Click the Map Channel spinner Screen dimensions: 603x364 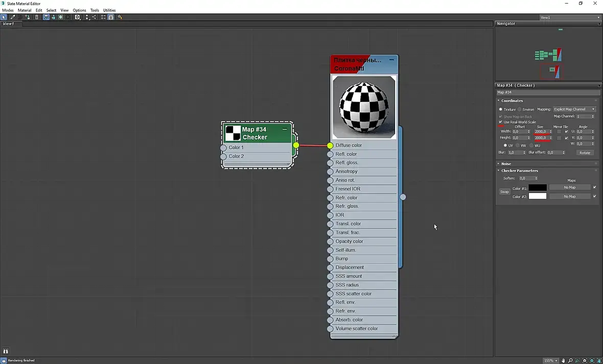[592, 116]
